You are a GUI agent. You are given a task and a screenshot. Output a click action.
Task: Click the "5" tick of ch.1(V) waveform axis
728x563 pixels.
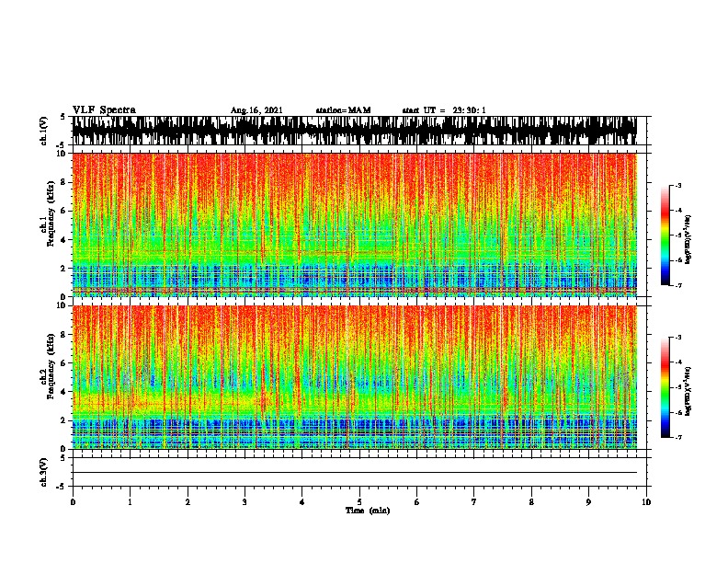(63, 117)
